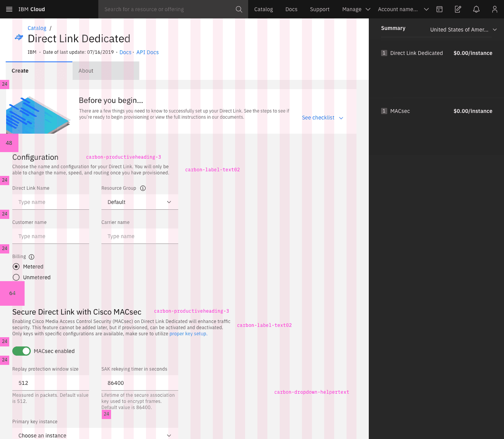Viewport: 504px width, 439px height.
Task: Edit the Replay protection window size field
Action: tap(51, 383)
